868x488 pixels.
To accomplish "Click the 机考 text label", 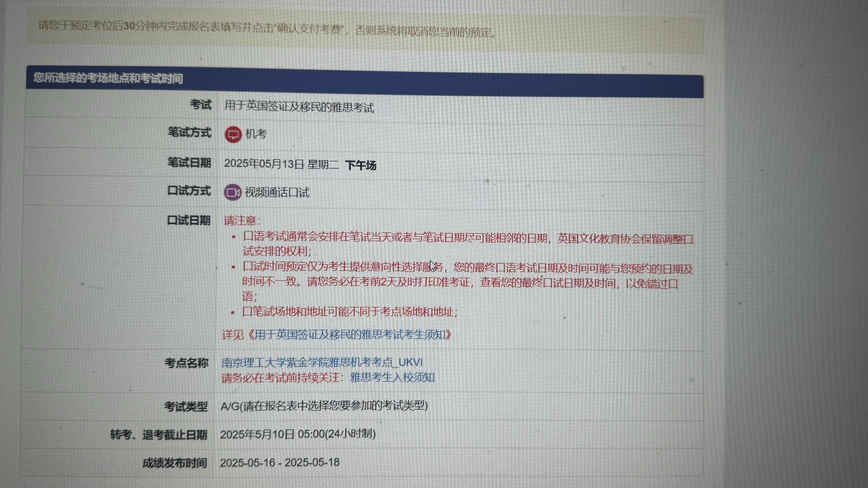I will click(x=256, y=134).
